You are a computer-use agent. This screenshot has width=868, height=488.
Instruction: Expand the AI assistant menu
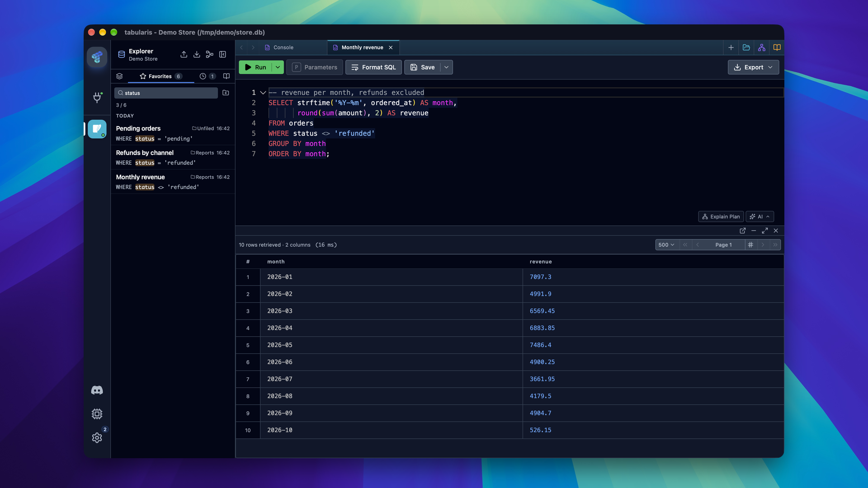tap(759, 216)
